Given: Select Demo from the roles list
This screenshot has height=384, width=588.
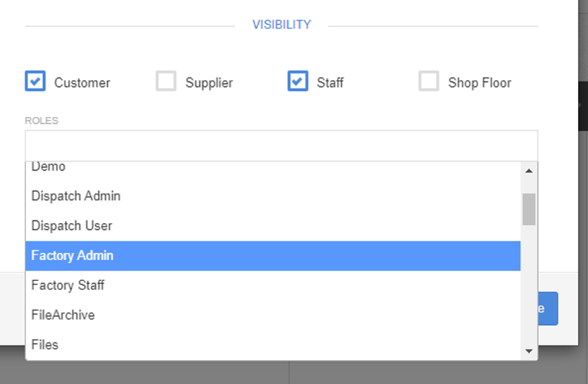Looking at the screenshot, I should (x=48, y=167).
